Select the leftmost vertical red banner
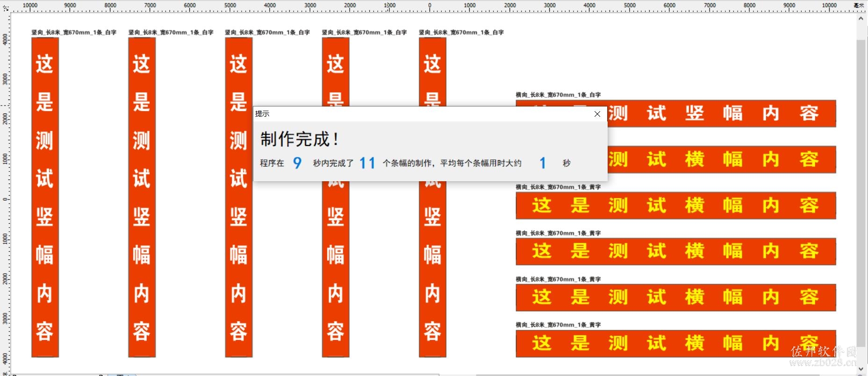The image size is (868, 376). click(x=45, y=198)
